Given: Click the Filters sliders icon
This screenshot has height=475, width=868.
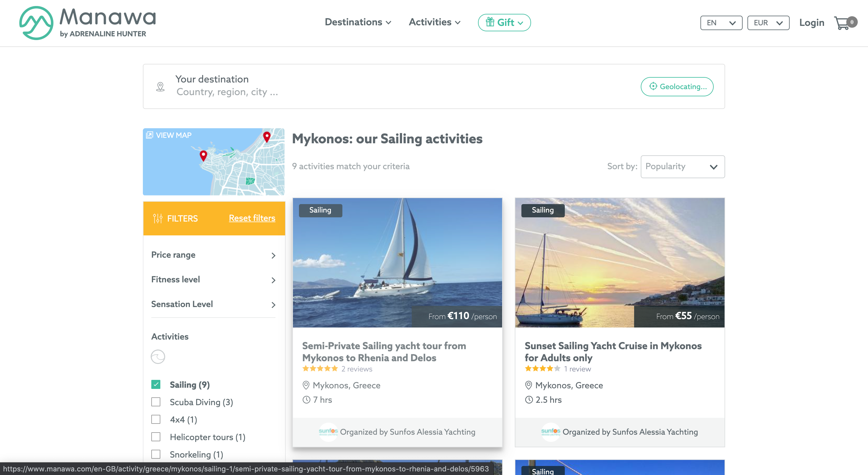Looking at the screenshot, I should [157, 219].
